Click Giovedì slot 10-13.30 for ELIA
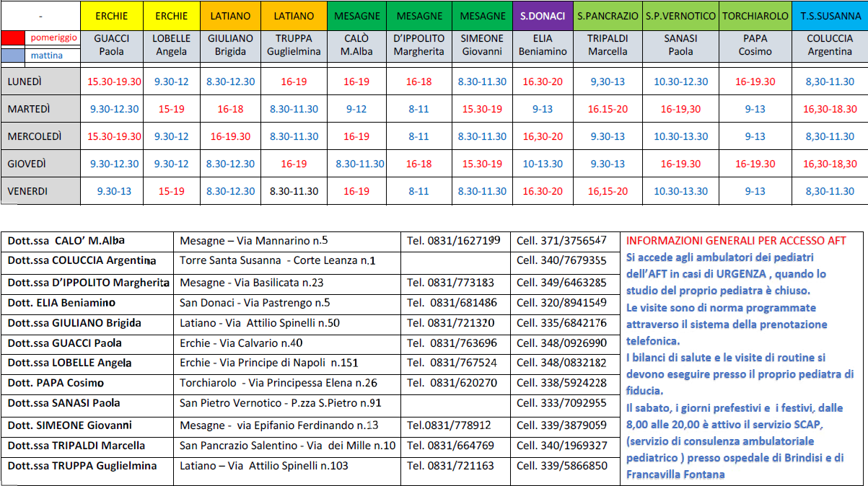This screenshot has height=486, width=868. point(543,164)
